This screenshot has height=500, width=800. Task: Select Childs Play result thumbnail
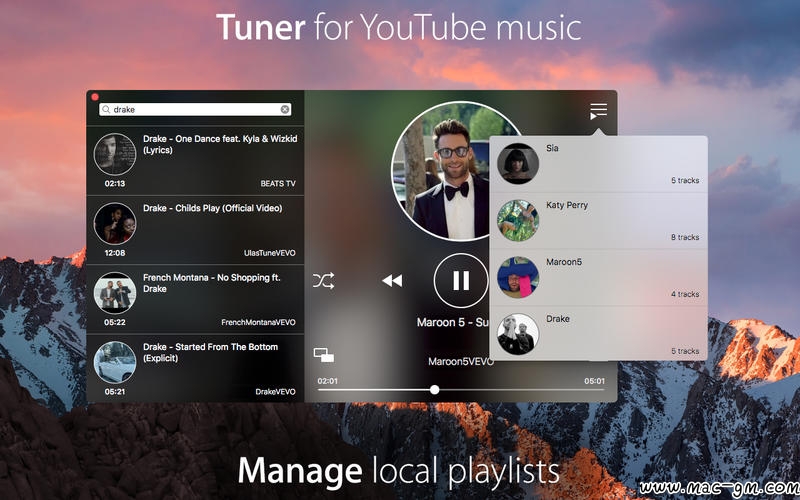115,223
